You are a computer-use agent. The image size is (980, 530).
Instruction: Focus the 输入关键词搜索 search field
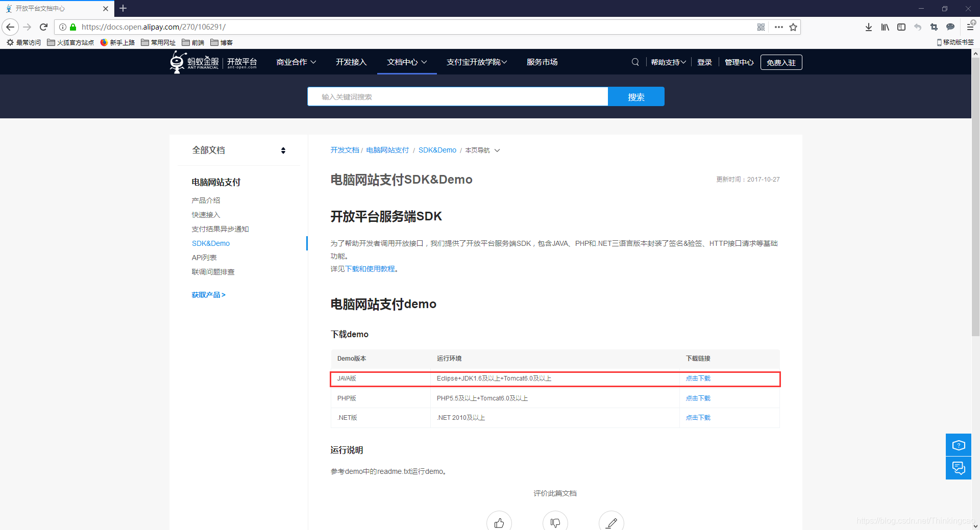[x=457, y=96]
